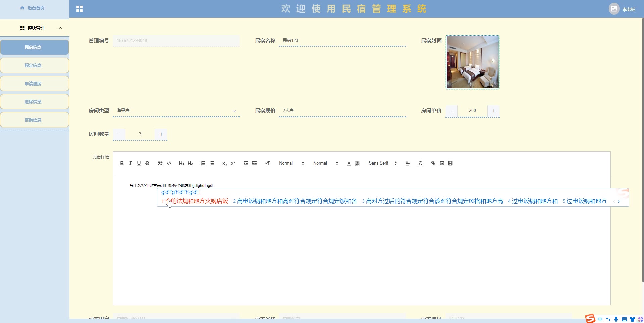The image size is (644, 323).
Task: Create a numbered list in the editor
Action: (203, 163)
